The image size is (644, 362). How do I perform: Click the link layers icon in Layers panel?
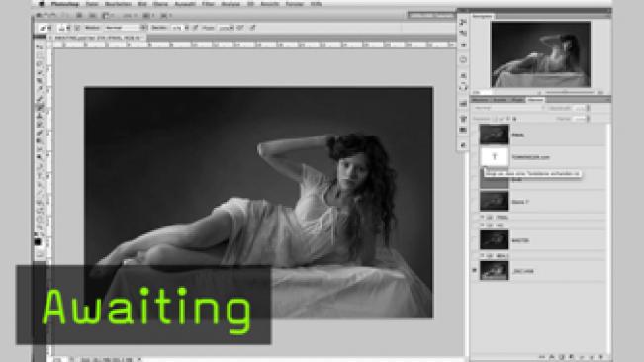[542, 357]
